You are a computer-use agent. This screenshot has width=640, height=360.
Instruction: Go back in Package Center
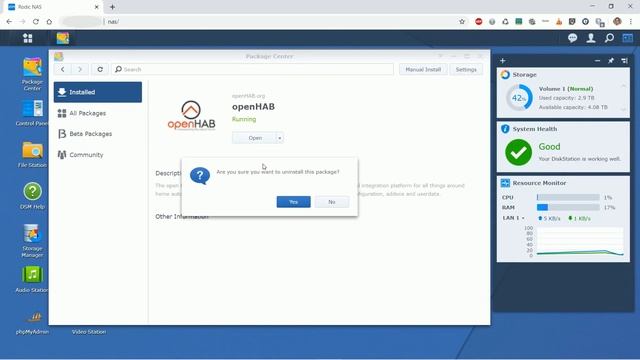(62, 69)
